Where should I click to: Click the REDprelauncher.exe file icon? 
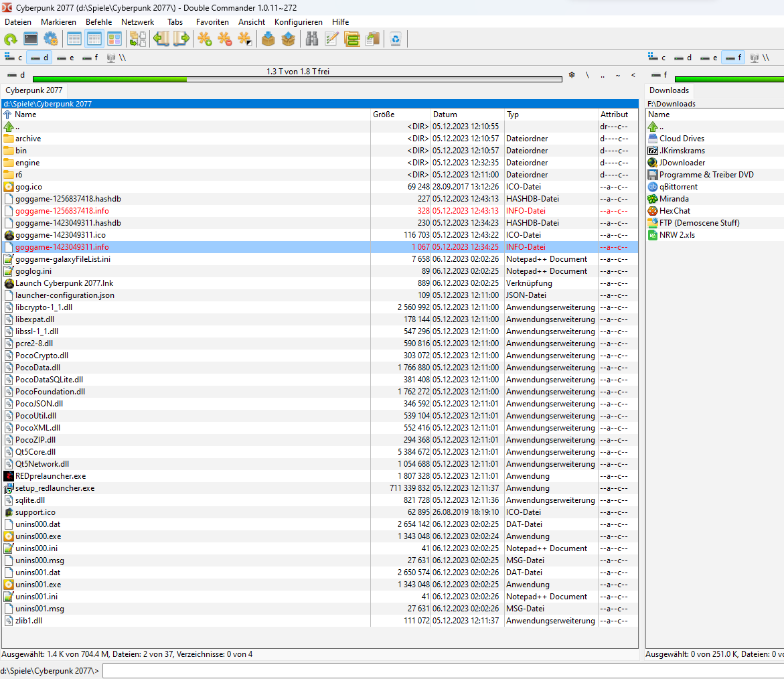(9, 477)
